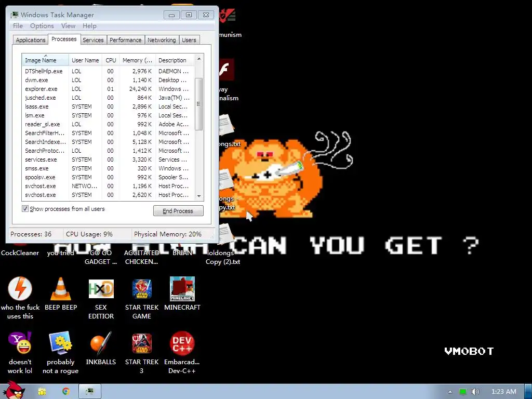Click the Angry Birds Start button

14,390
